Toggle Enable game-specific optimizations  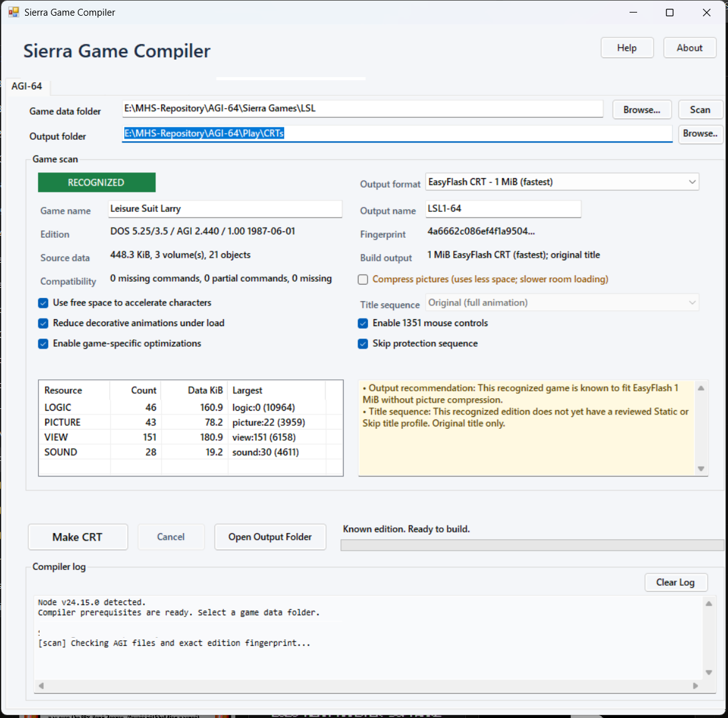coord(43,344)
